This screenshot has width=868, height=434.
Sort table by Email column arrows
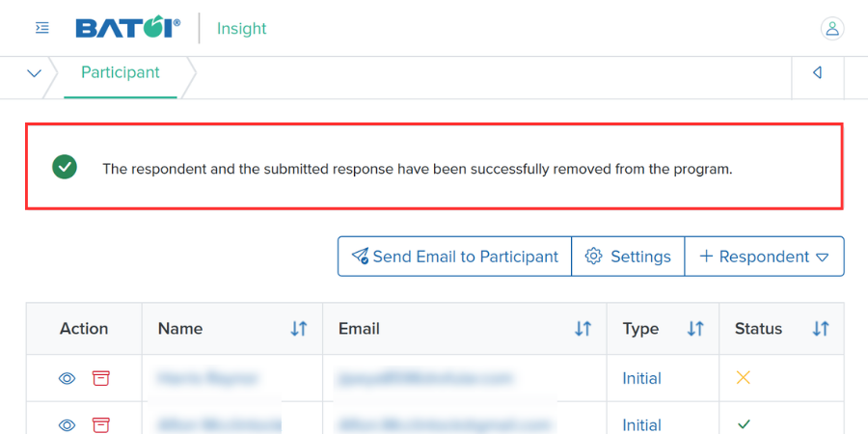583,329
